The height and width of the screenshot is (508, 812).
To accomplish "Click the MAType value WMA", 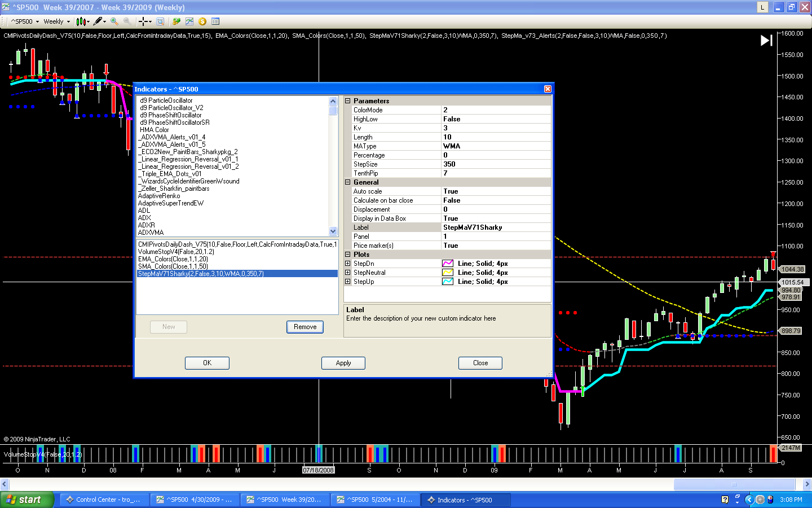I will click(496, 146).
